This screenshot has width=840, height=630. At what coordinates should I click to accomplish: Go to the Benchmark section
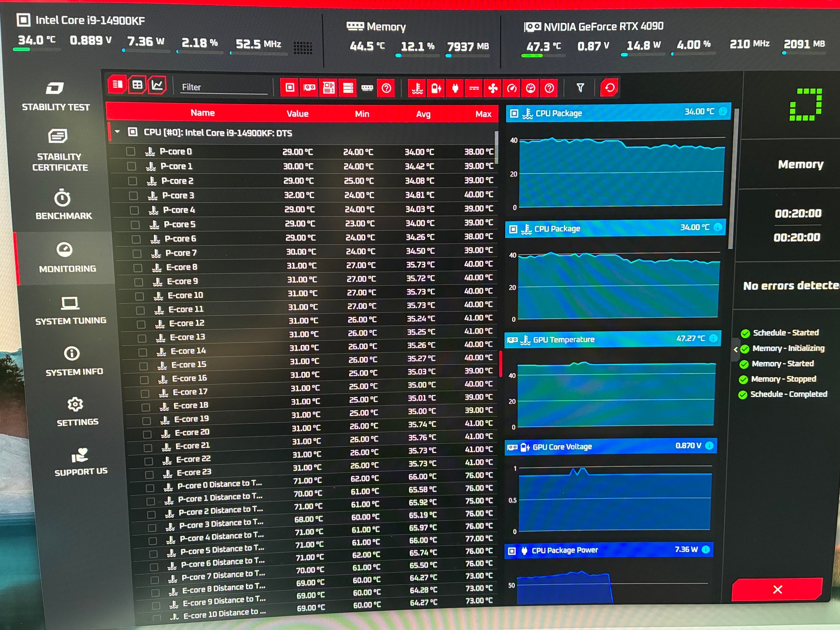(63, 205)
